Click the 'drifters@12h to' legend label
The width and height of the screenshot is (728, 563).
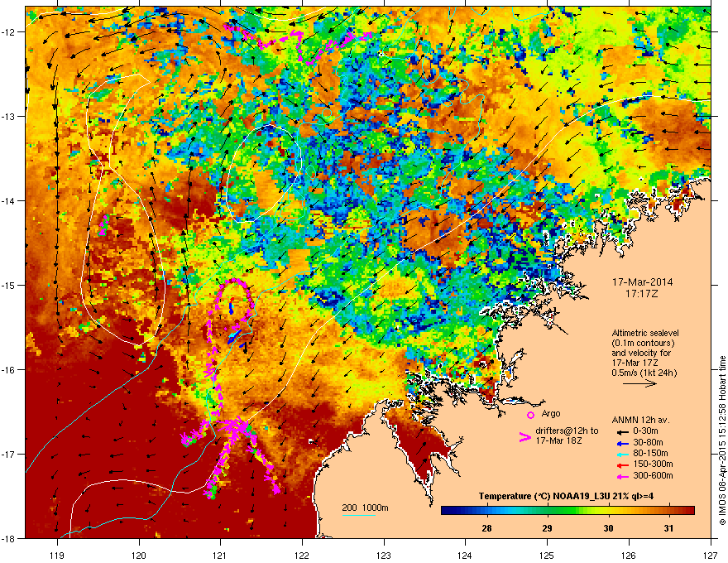pyautogui.click(x=567, y=431)
